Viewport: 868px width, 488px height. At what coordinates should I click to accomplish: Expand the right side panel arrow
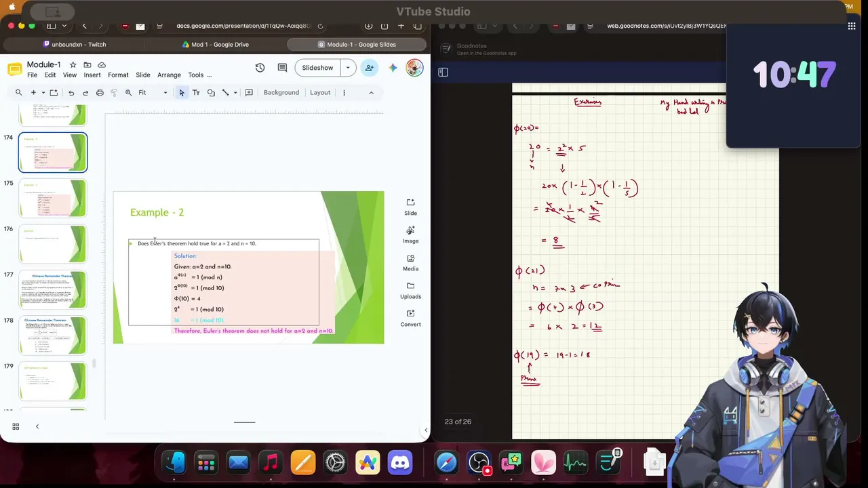[426, 430]
